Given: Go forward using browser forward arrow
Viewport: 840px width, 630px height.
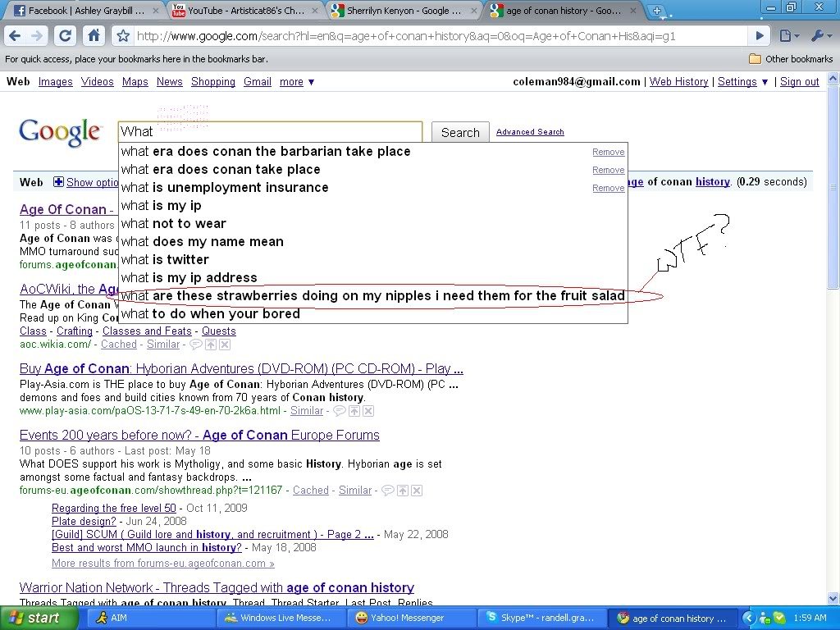Looking at the screenshot, I should click(36, 36).
